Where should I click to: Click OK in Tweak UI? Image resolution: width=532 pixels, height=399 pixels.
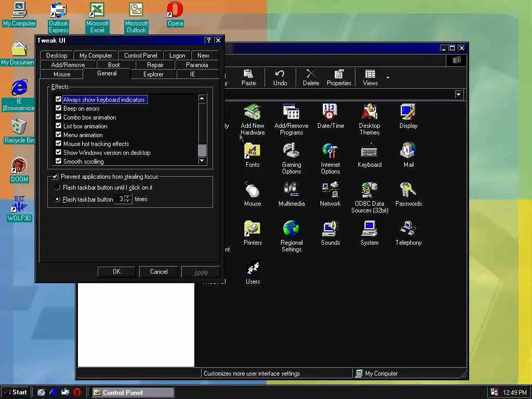pyautogui.click(x=116, y=272)
